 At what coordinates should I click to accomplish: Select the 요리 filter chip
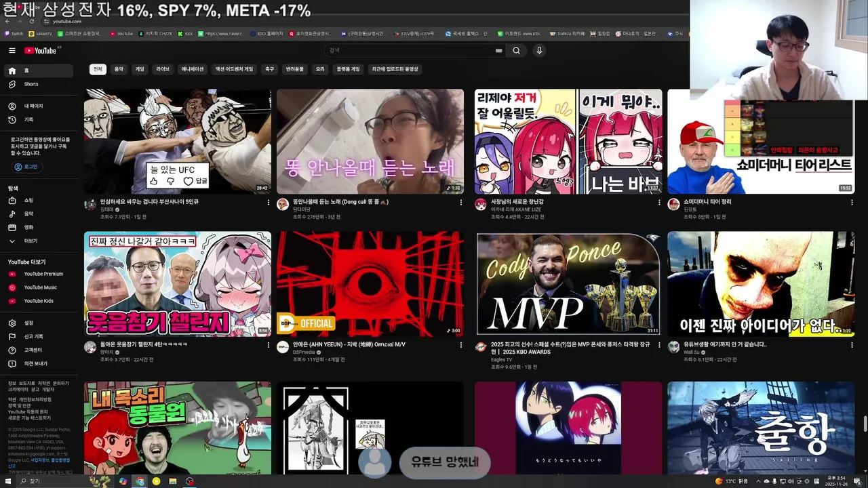320,69
